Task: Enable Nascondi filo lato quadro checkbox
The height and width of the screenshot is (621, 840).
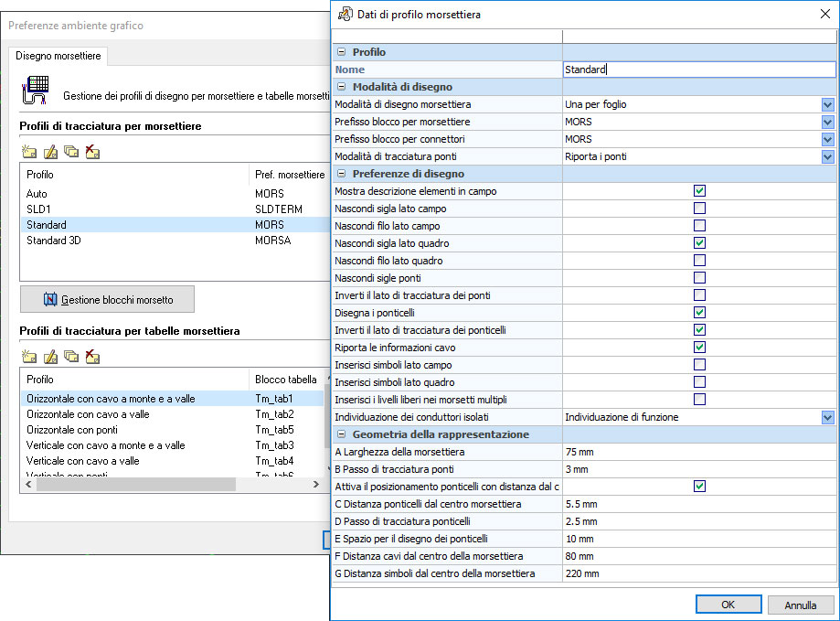Action: click(699, 261)
